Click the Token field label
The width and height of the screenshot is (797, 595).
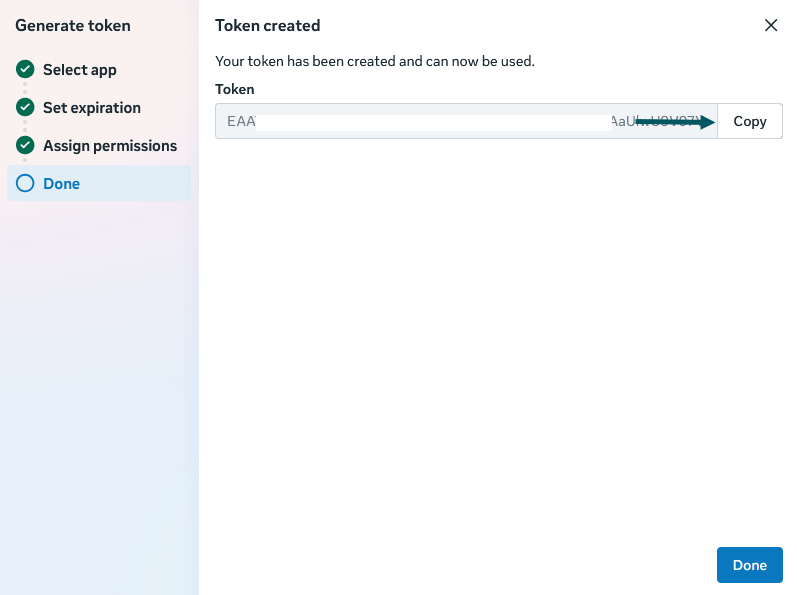[235, 89]
